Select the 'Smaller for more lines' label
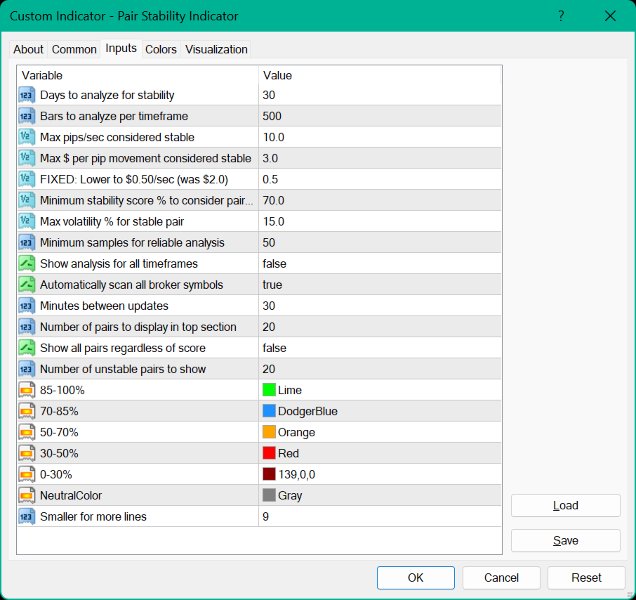 (x=93, y=517)
